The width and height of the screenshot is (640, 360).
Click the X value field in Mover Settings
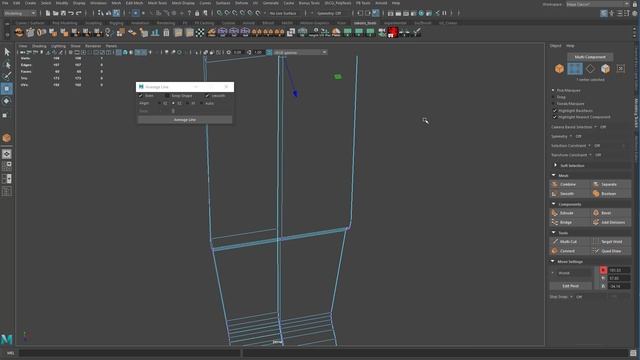pos(619,270)
